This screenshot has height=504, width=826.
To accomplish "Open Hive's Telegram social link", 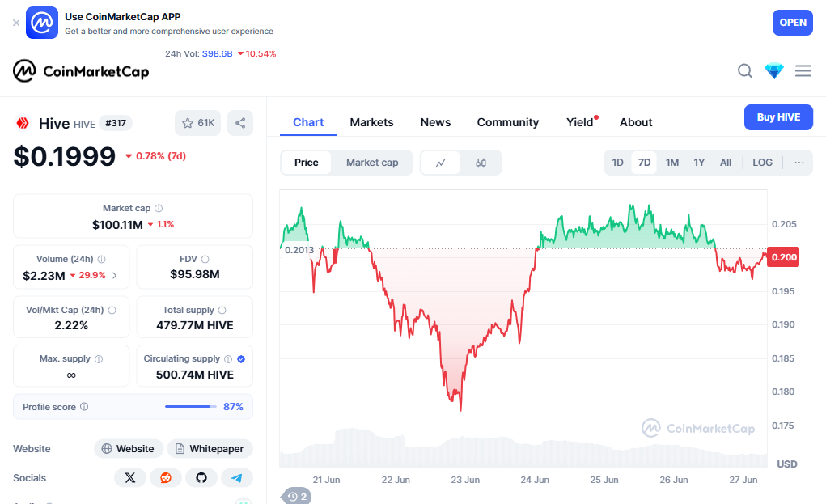I will pyautogui.click(x=237, y=478).
